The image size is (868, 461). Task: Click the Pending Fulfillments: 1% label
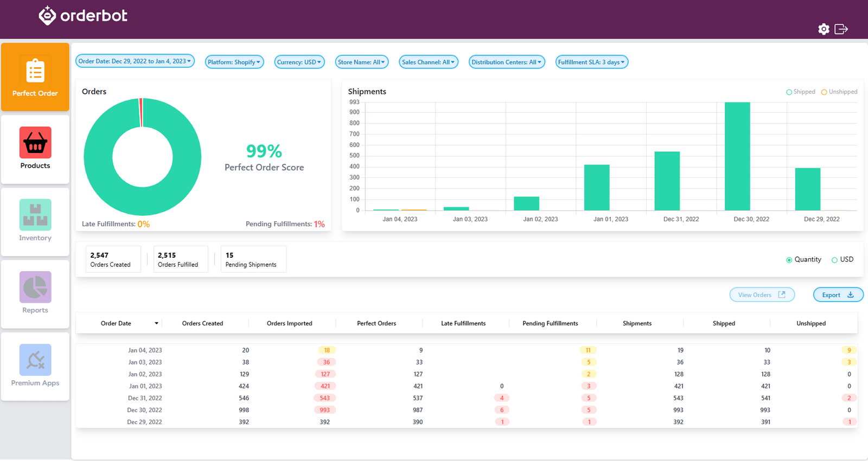pyautogui.click(x=285, y=224)
